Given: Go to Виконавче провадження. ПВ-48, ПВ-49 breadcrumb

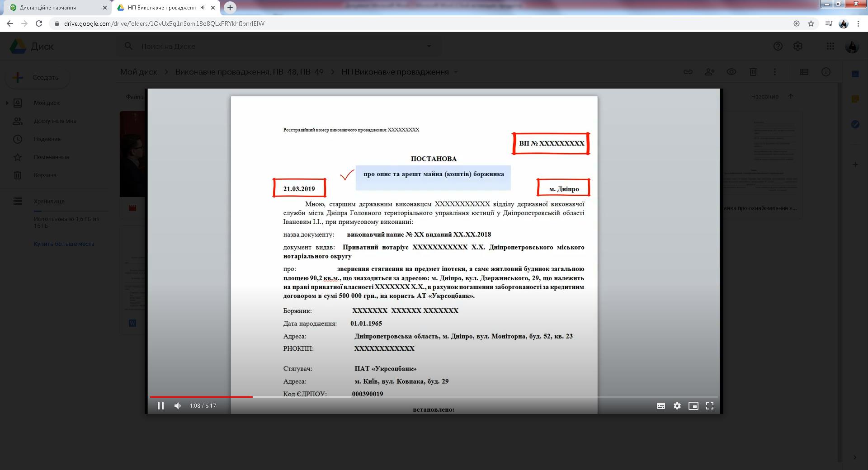Looking at the screenshot, I should tap(249, 72).
